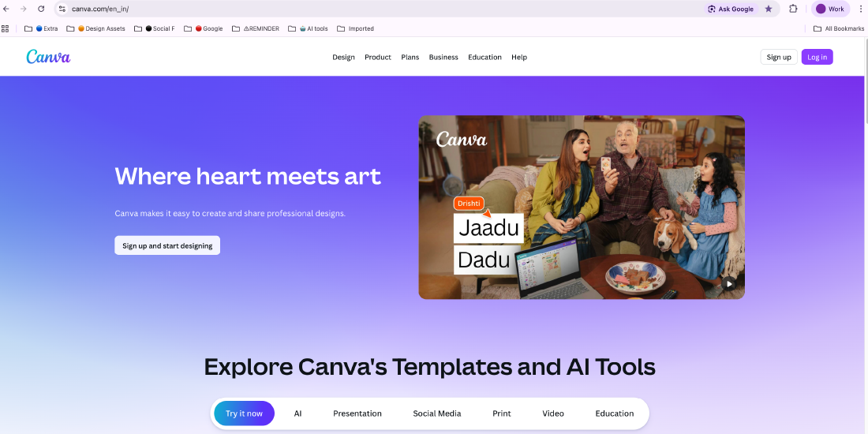
Task: Click the Ask Google button
Action: [730, 9]
